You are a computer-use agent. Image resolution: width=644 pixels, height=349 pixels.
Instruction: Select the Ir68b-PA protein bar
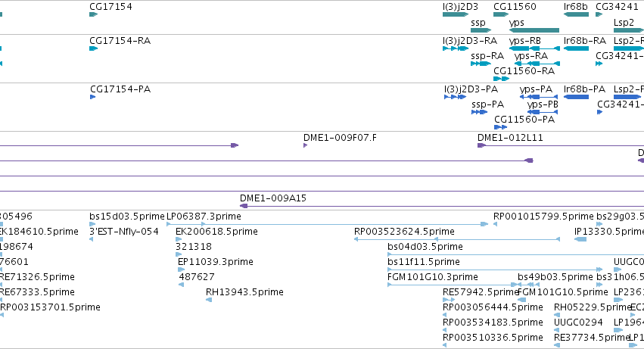click(x=576, y=97)
